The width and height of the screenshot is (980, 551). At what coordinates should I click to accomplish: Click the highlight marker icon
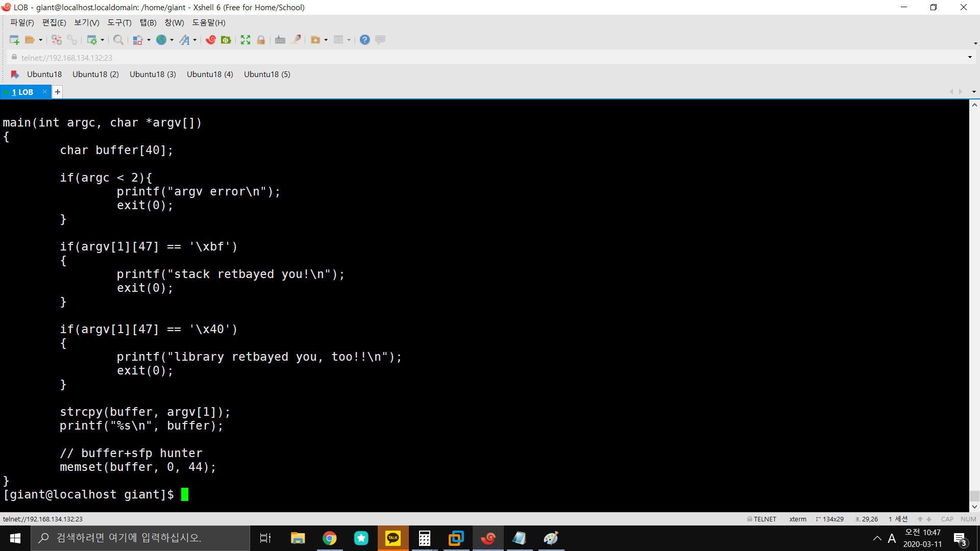(x=296, y=40)
